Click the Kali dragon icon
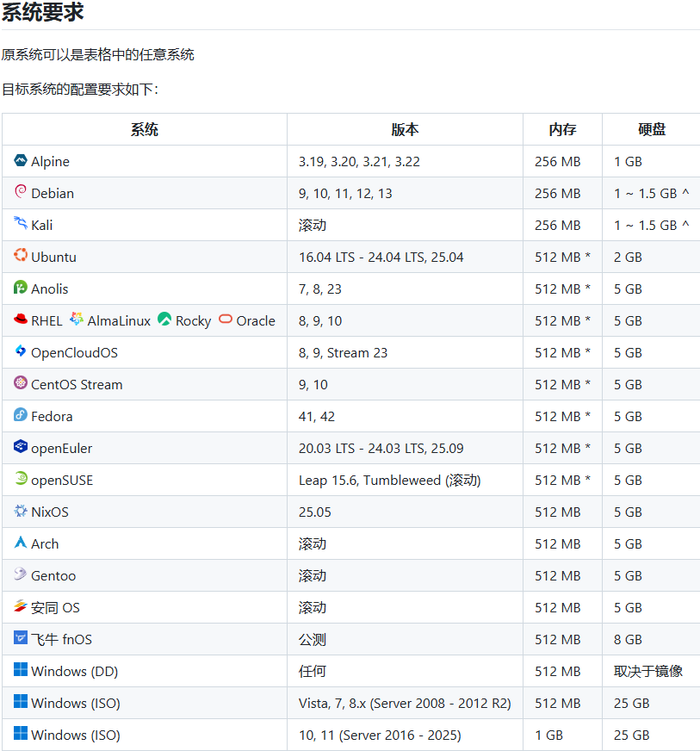Screen dimensions: 700x751 [21, 224]
